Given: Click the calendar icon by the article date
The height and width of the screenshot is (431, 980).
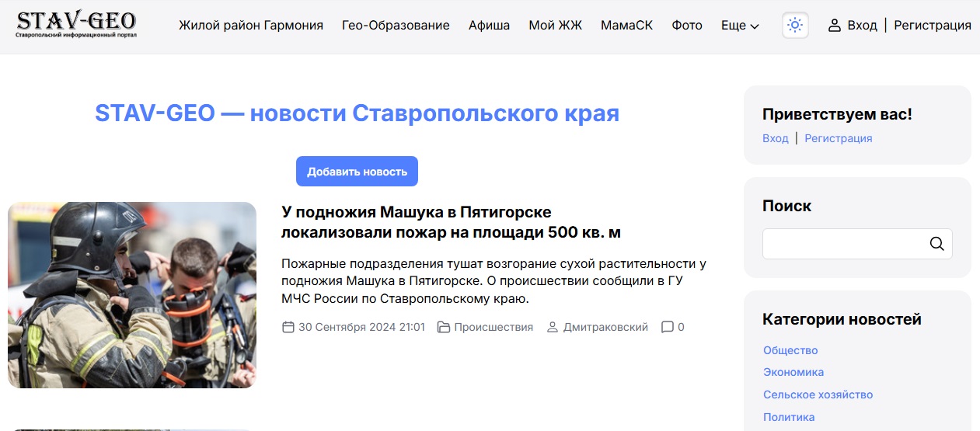Looking at the screenshot, I should 288,327.
